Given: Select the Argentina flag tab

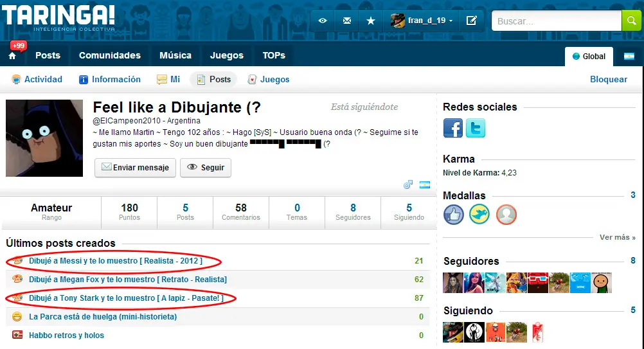Looking at the screenshot, I should (x=629, y=57).
